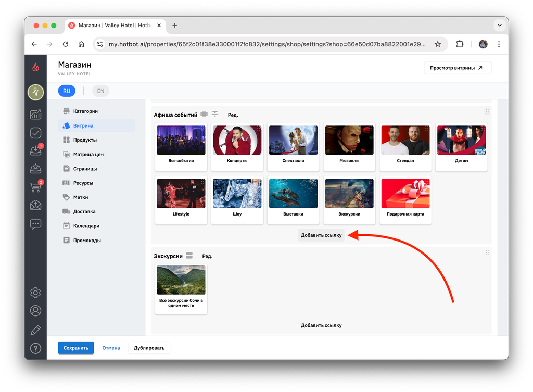
Task: Click Просмотр витрины button
Action: tap(458, 68)
